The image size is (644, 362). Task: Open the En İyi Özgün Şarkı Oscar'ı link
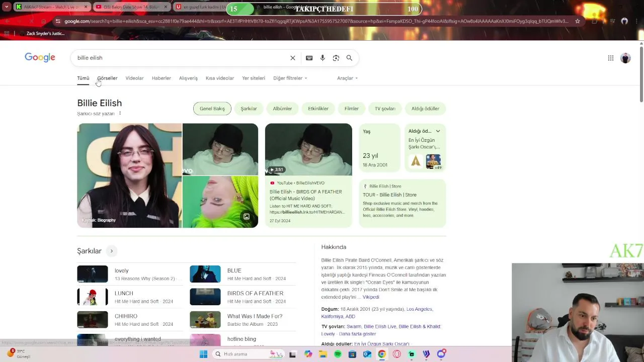tap(381, 344)
